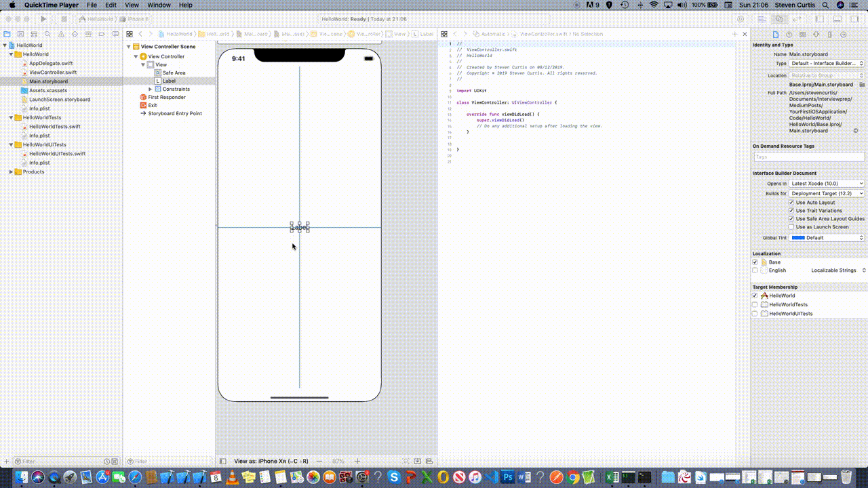Enable HelloWorldTests target membership checkbox
868x488 pixels.
click(755, 304)
